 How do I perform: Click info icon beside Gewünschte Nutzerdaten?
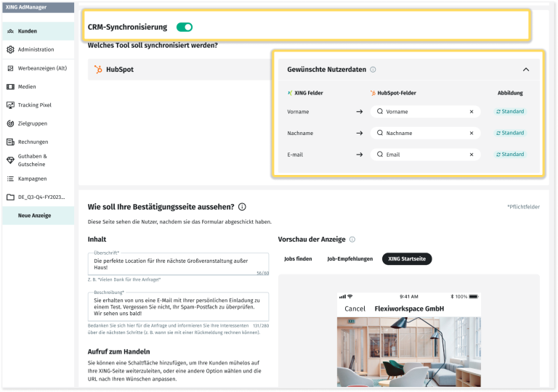click(373, 70)
